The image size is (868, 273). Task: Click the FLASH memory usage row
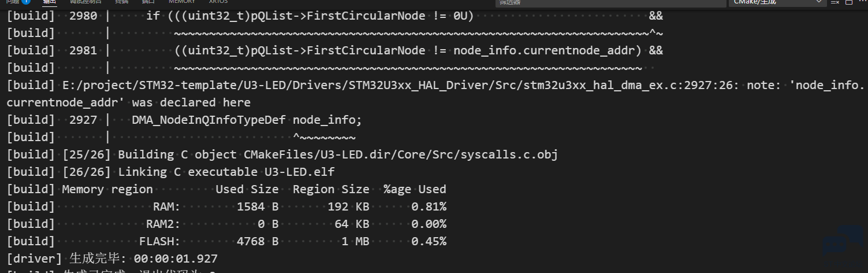click(226, 241)
